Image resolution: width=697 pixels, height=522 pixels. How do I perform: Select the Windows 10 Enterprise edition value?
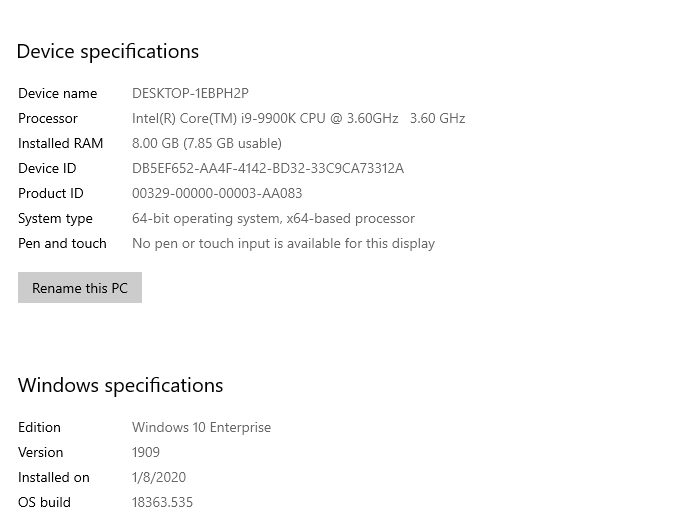pos(201,428)
